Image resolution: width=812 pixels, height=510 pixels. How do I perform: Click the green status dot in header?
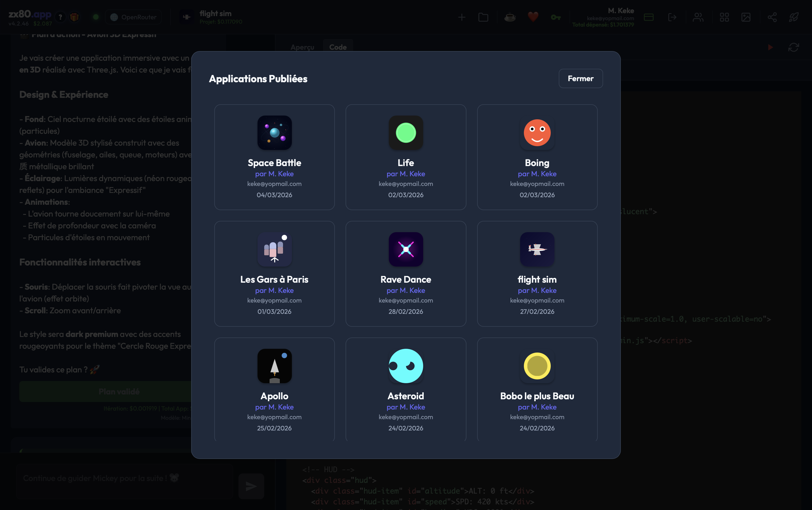[96, 17]
